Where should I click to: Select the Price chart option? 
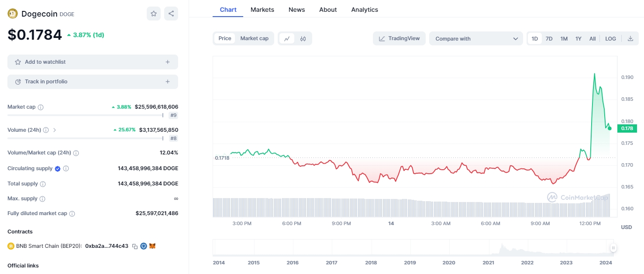point(225,38)
